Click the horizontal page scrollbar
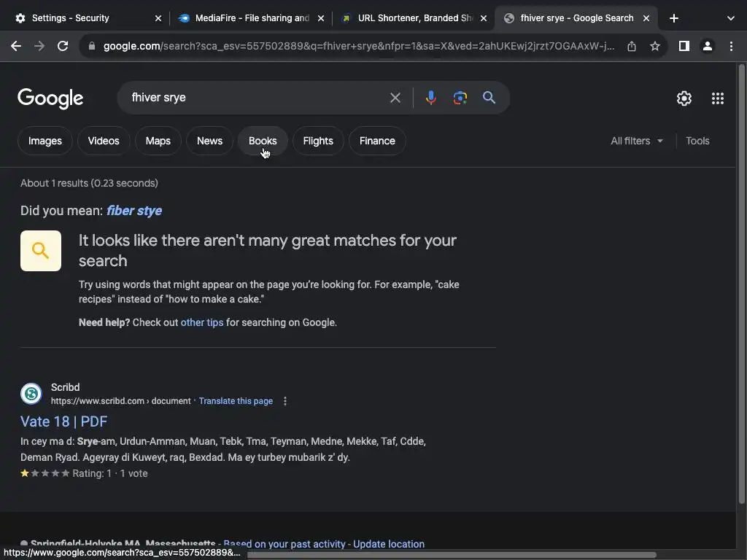The image size is (747, 560). 451,555
